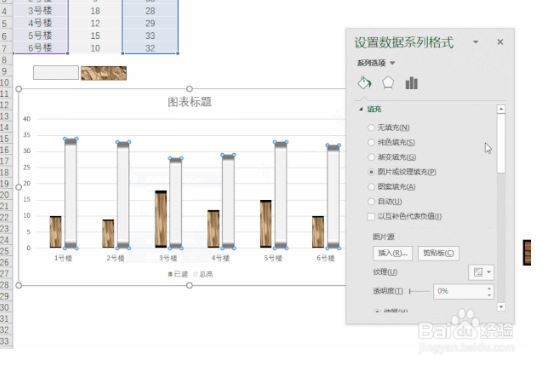Select the cell containing 6号楼
The width and height of the screenshot is (546, 367).
40,48
